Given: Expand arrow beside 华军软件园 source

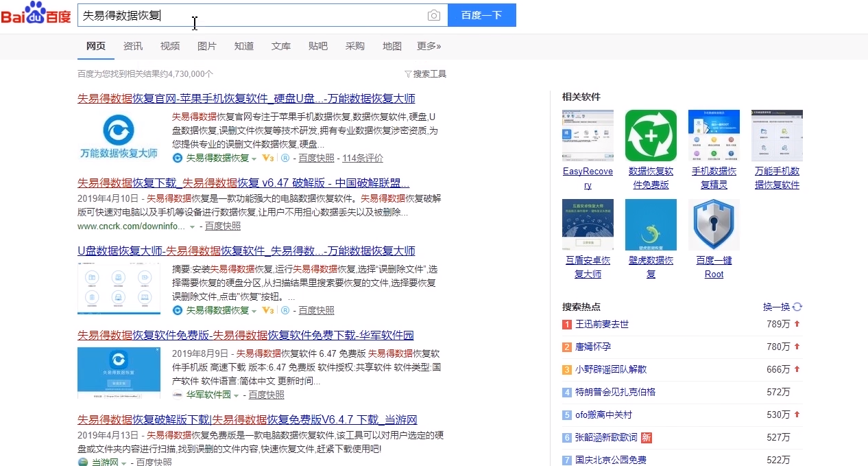Looking at the screenshot, I should pyautogui.click(x=237, y=395).
